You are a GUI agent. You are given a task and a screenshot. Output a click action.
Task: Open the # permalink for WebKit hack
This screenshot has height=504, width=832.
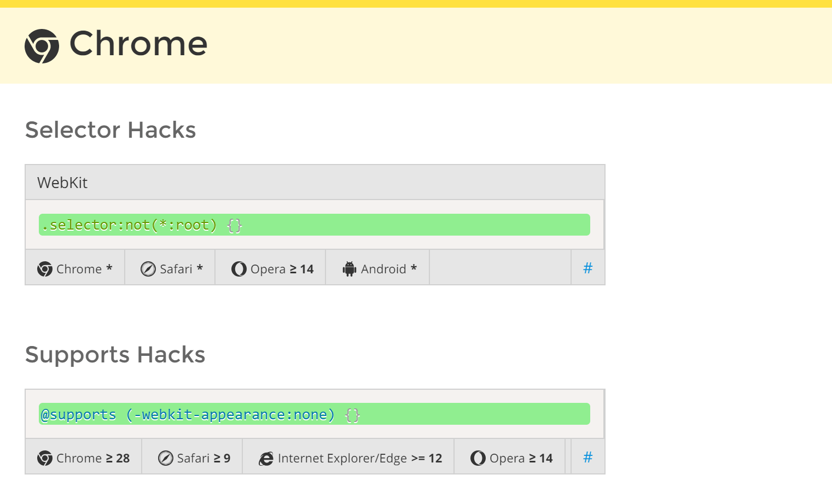[x=588, y=268]
